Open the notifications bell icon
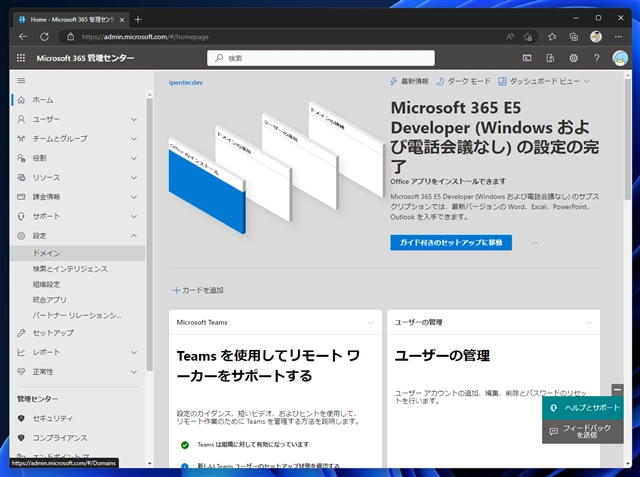Screen dimensions: 640x477 click(x=551, y=58)
